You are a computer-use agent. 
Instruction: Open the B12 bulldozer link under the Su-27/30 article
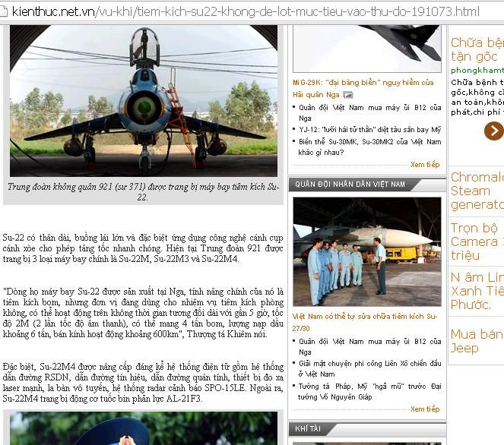coord(370,346)
